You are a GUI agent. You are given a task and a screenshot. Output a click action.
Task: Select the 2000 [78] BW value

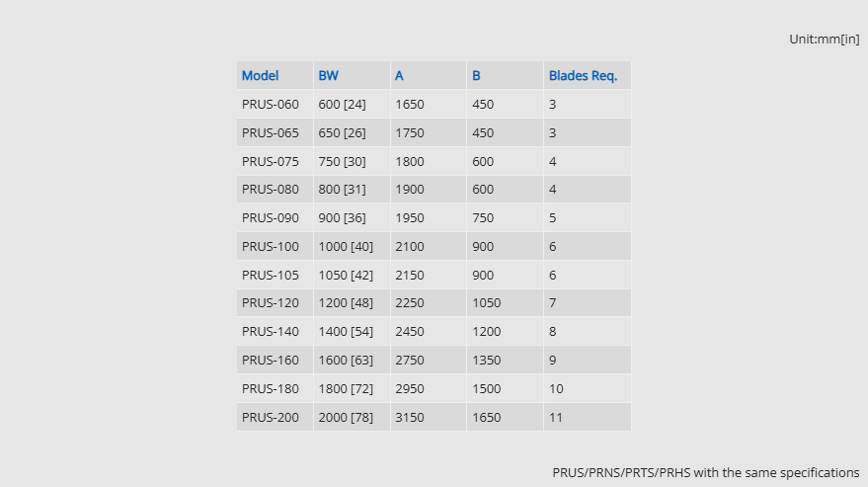click(346, 417)
